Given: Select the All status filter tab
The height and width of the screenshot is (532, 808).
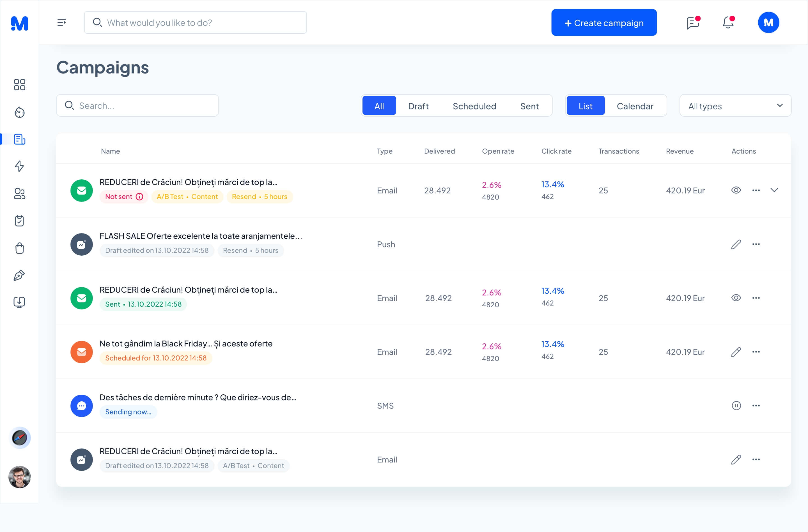Looking at the screenshot, I should (x=379, y=106).
